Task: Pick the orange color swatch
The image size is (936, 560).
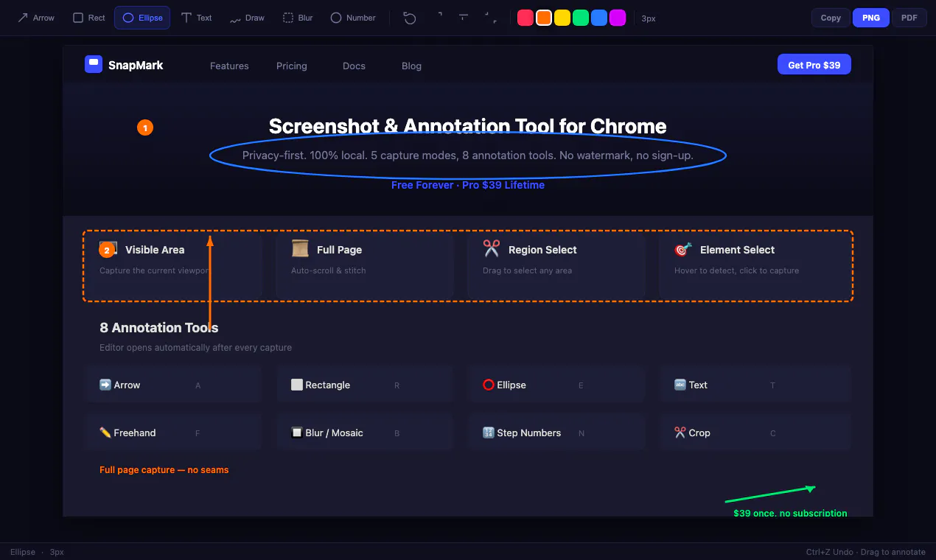Action: tap(544, 18)
